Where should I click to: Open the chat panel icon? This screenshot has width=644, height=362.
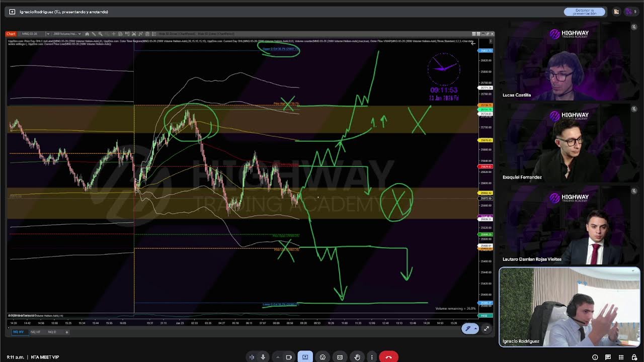click(x=608, y=357)
